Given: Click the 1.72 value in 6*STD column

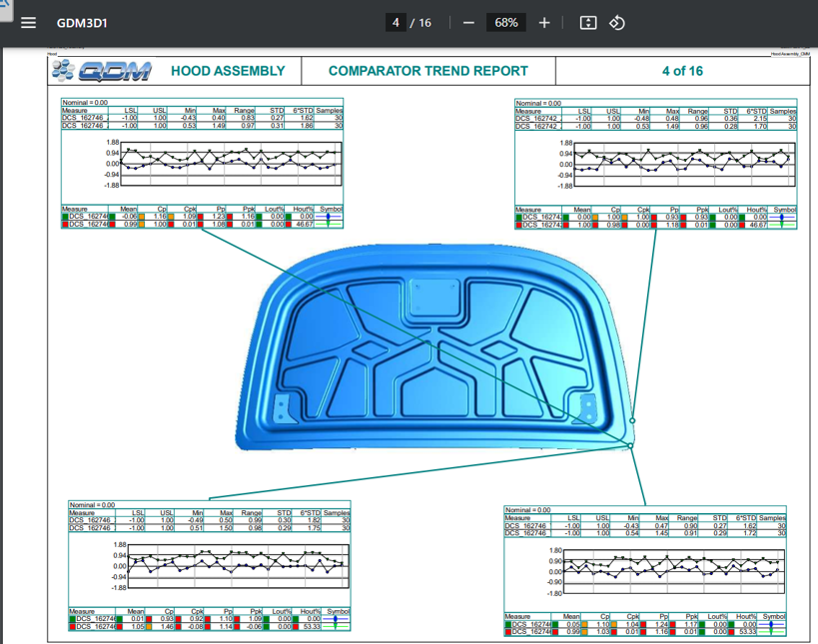Looking at the screenshot, I should (749, 533).
